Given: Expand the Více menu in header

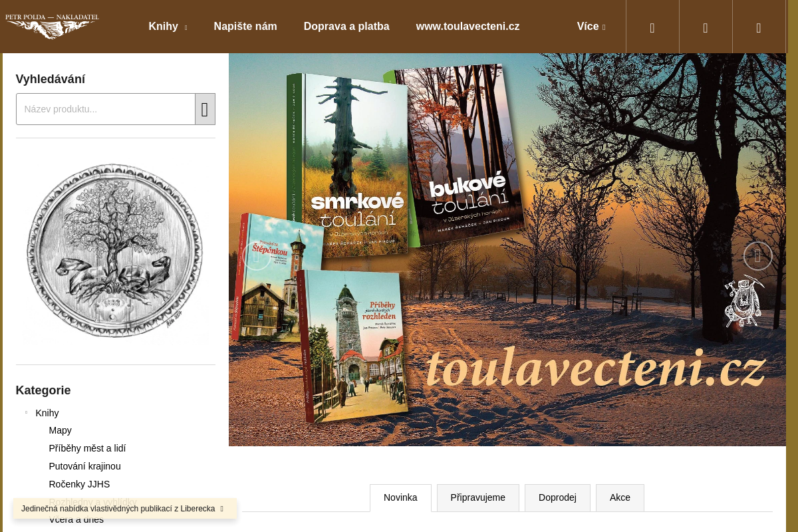Looking at the screenshot, I should [591, 27].
